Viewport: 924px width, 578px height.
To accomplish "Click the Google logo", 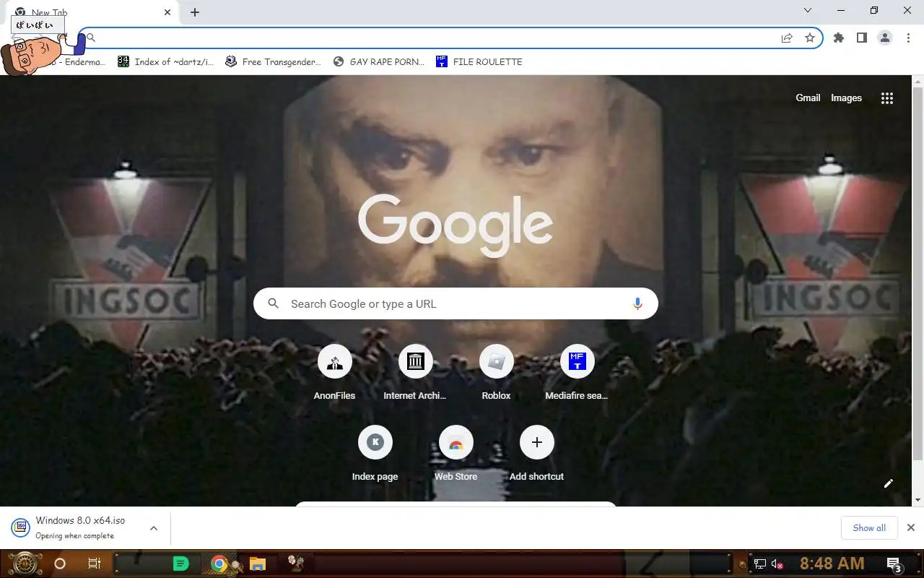I will tap(456, 226).
